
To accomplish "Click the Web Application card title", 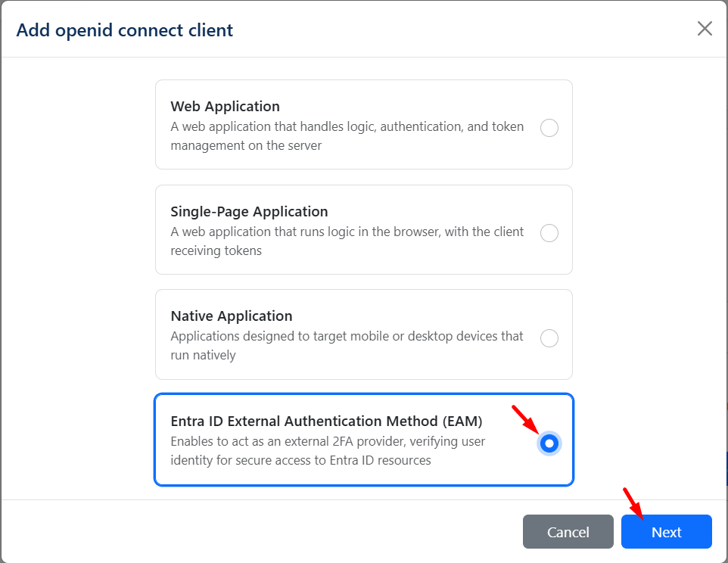I will point(225,107).
